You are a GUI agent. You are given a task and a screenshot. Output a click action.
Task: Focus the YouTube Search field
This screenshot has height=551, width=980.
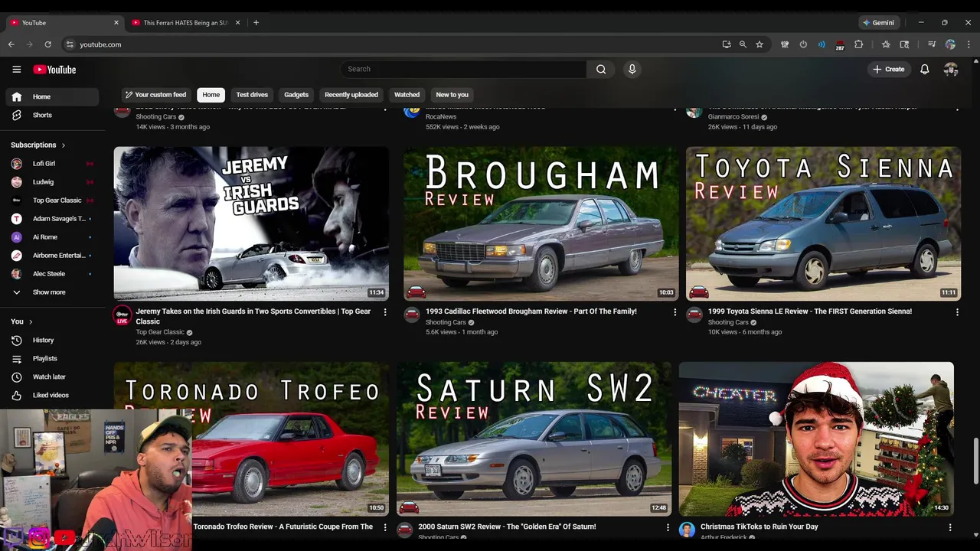click(x=463, y=69)
